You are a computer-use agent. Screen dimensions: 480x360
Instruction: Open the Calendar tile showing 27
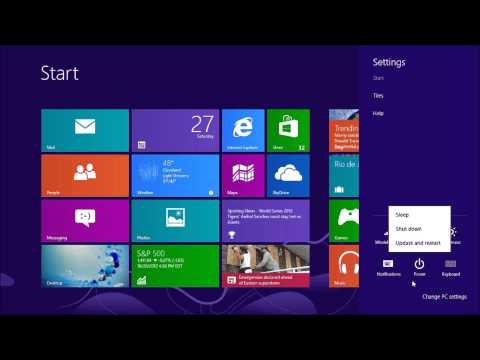click(x=175, y=130)
